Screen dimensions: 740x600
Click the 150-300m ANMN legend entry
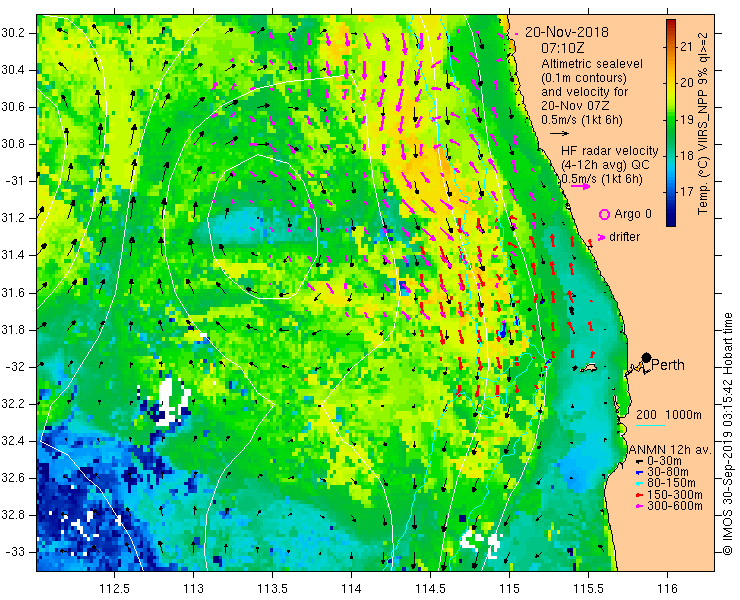tap(668, 495)
